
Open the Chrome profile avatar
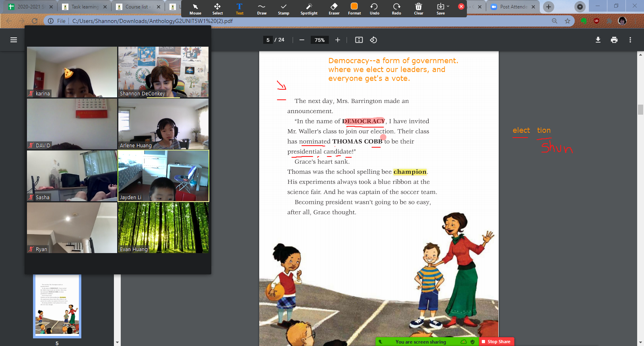click(x=622, y=21)
